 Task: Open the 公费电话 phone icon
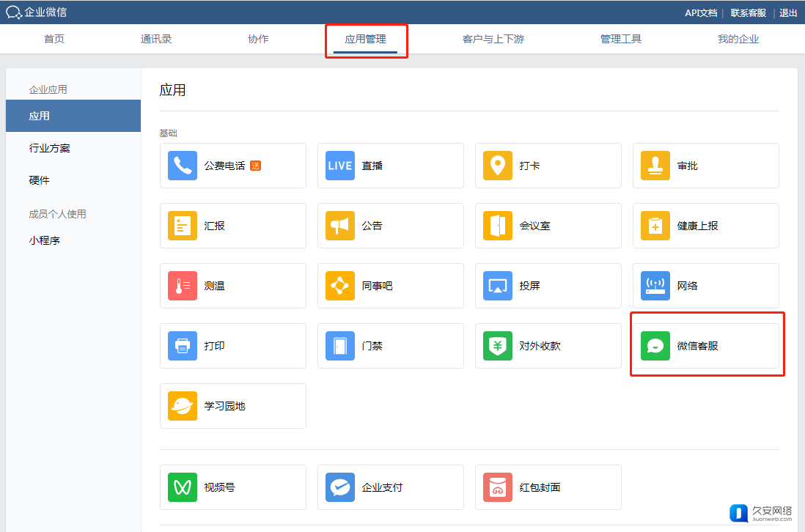(183, 166)
